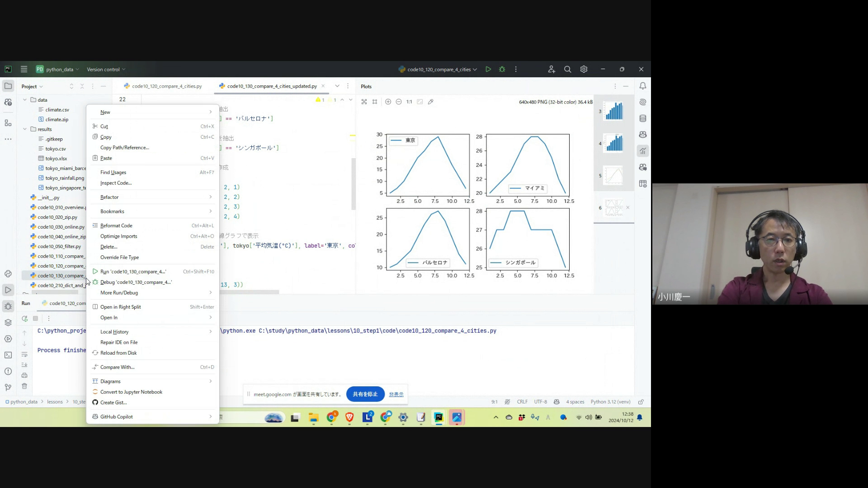Click the color picker eyedropper icon

pyautogui.click(x=431, y=102)
